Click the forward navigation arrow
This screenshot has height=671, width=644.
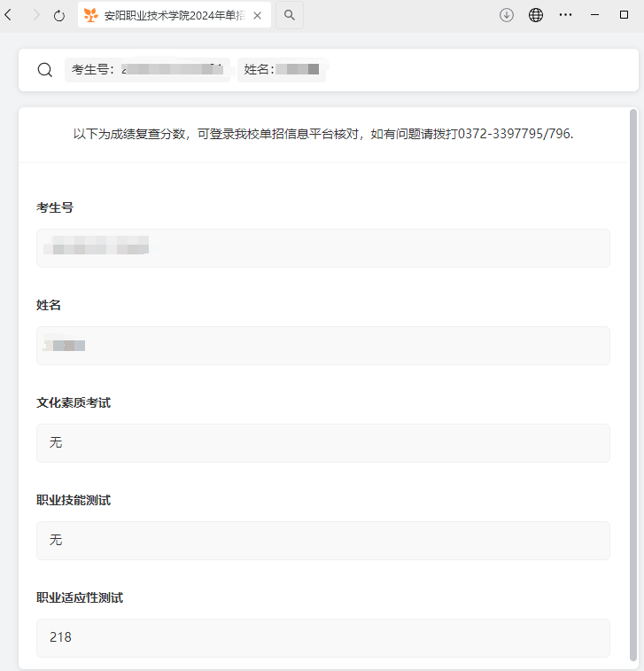click(x=35, y=15)
